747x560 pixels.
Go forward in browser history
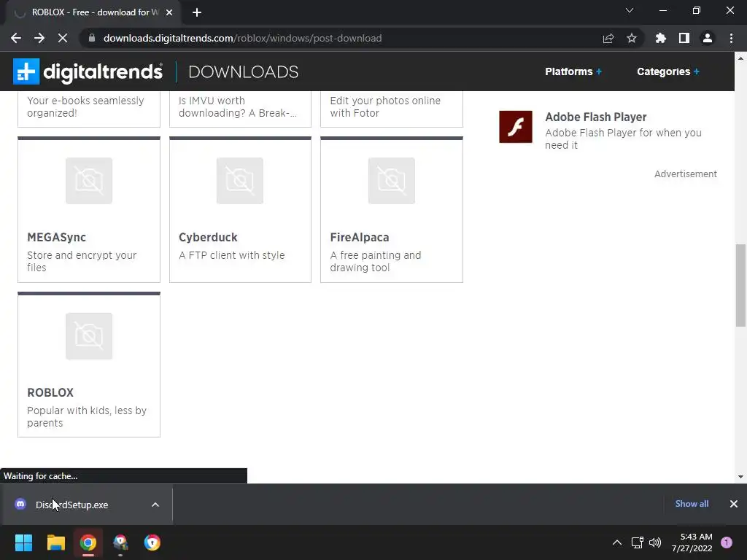[39, 38]
